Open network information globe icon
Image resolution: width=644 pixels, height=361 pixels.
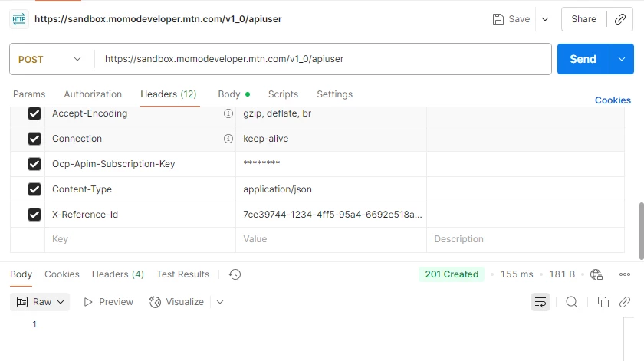point(596,274)
